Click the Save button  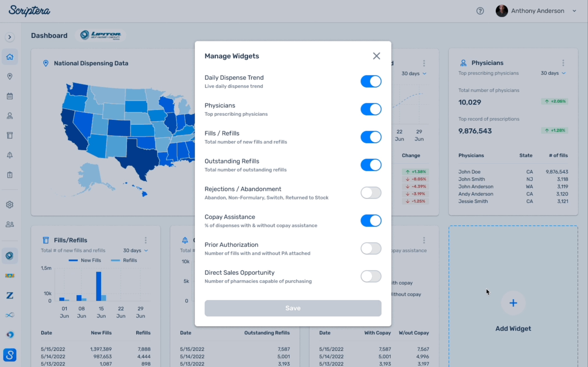point(293,308)
